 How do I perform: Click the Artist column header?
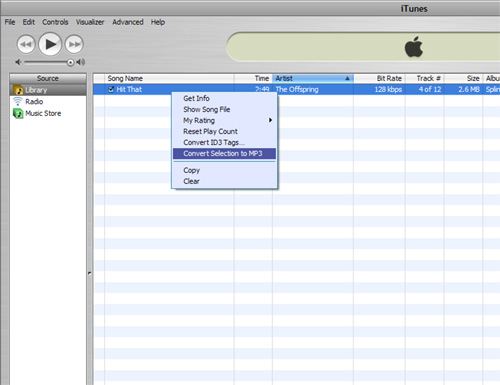[313, 78]
